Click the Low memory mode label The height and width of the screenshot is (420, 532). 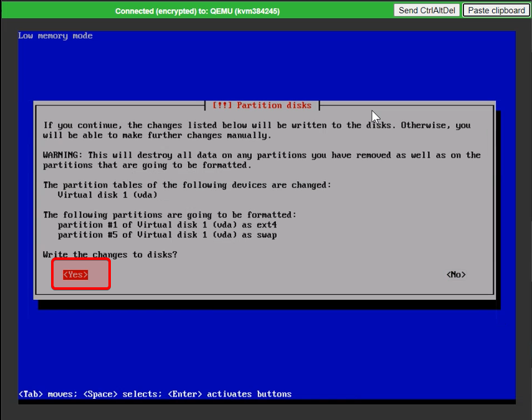point(55,36)
